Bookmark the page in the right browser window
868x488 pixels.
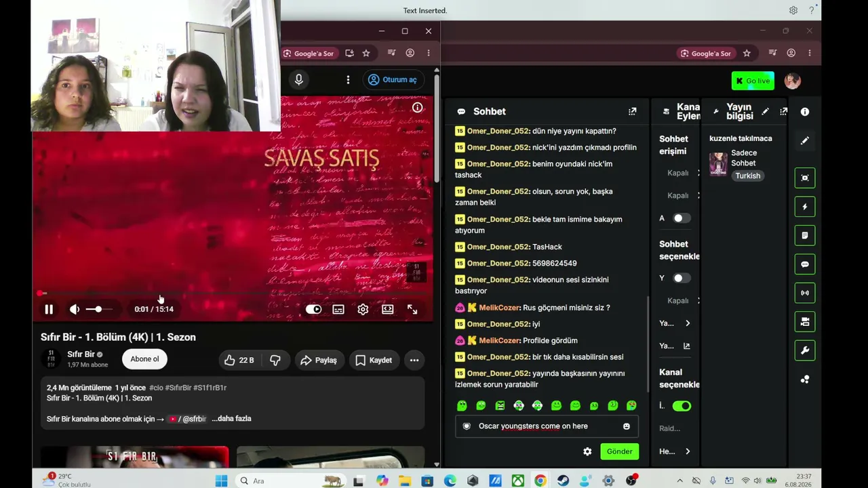click(747, 53)
